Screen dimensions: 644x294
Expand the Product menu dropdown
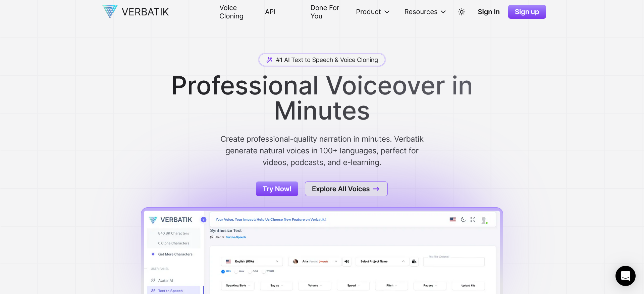(373, 12)
